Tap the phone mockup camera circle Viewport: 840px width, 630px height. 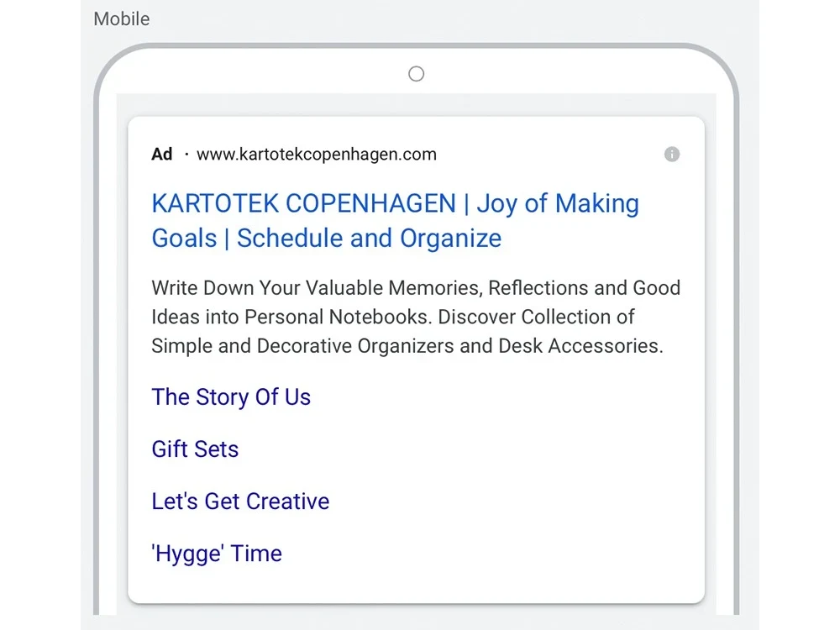pyautogui.click(x=417, y=74)
